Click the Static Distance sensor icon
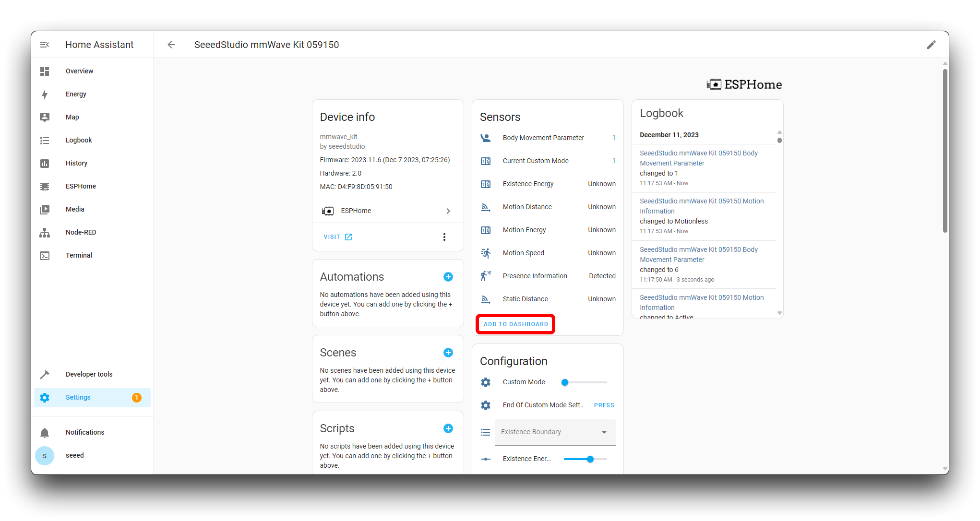Screen dimensions: 980x521 tap(486, 299)
